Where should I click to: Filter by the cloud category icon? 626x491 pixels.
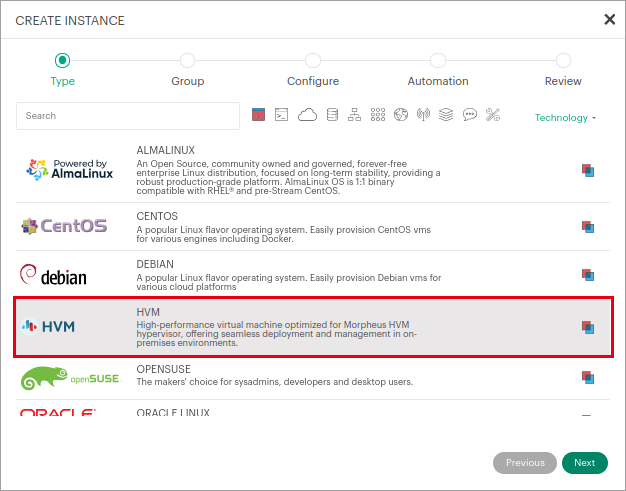tap(307, 115)
